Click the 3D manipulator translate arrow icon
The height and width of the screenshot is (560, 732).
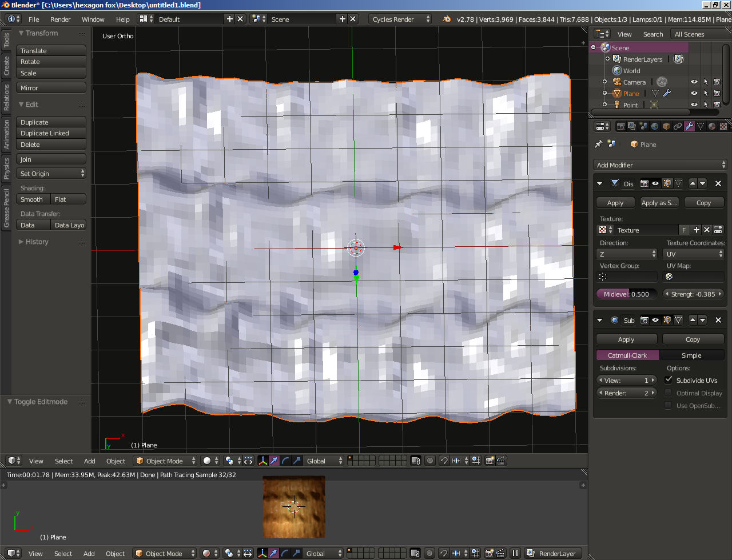pos(274,461)
